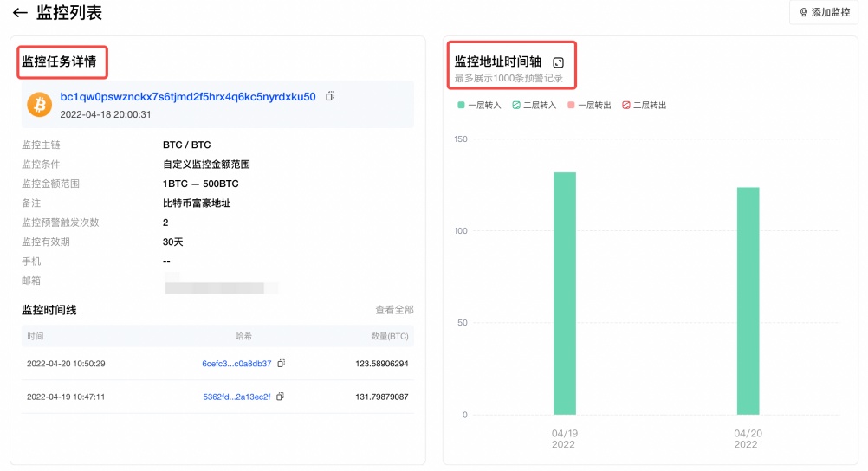Click the pin icon in 添加监控
The image size is (868, 471).
click(803, 12)
